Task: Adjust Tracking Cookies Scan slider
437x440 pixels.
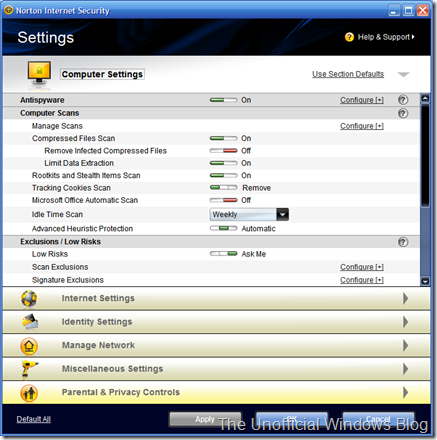Action: tap(223, 188)
